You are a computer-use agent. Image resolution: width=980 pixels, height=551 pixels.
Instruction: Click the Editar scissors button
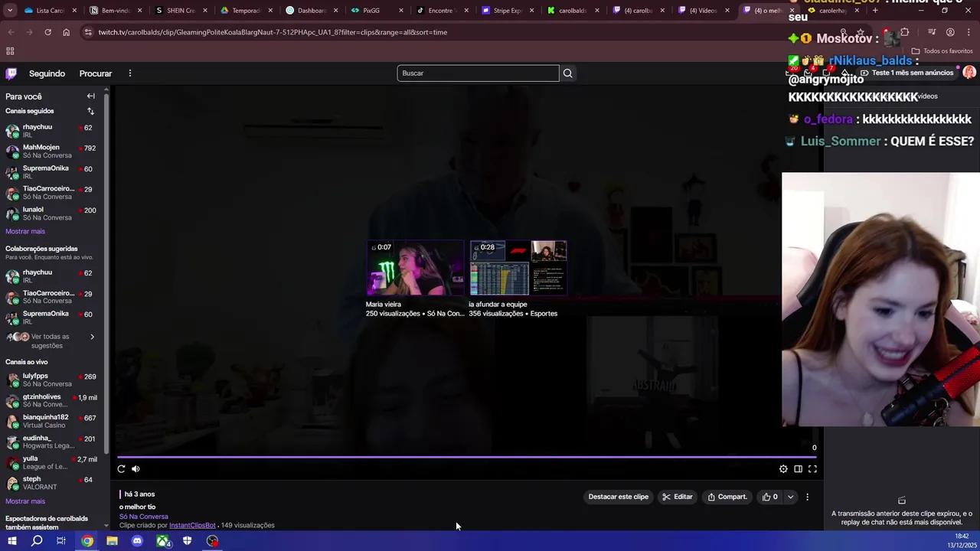point(678,497)
